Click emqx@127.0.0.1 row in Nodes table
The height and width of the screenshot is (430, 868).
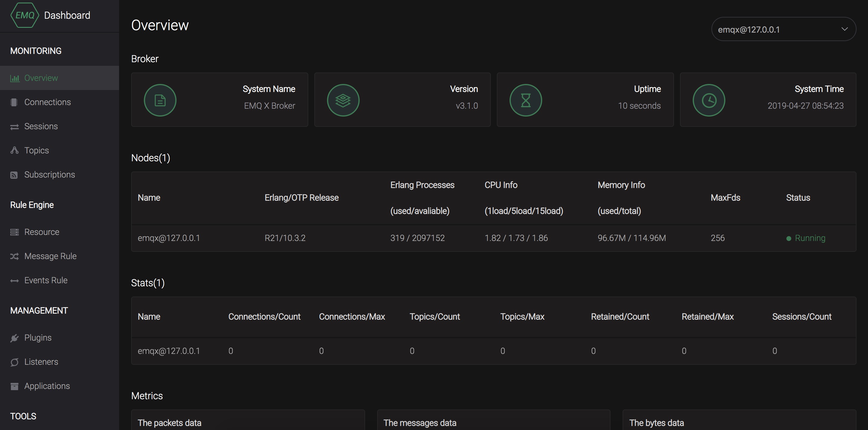pos(169,238)
